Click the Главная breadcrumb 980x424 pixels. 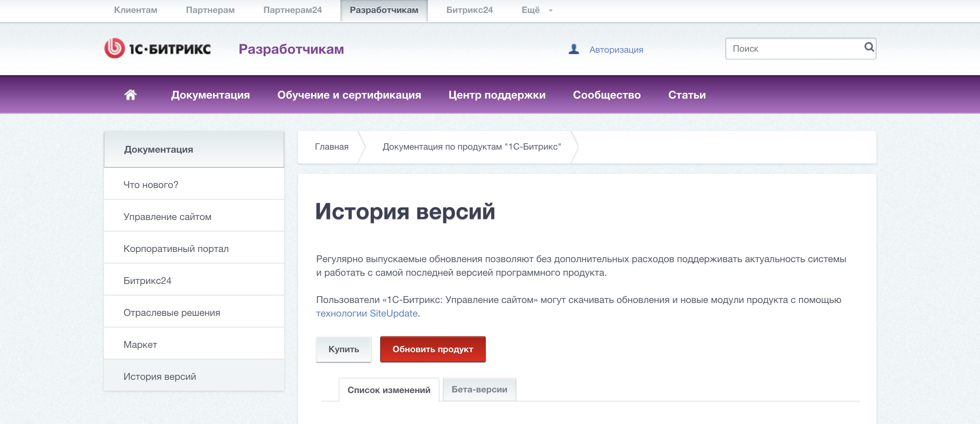pyautogui.click(x=332, y=147)
